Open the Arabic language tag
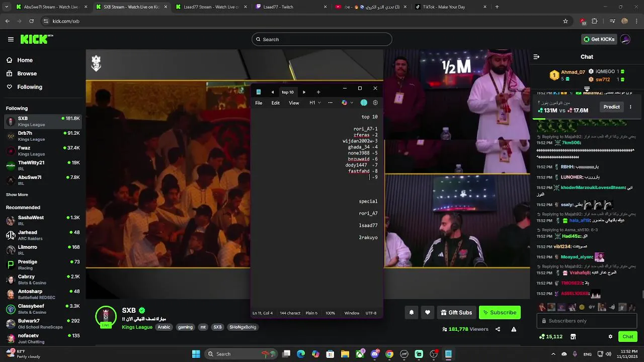The width and height of the screenshot is (644, 362). (x=164, y=327)
